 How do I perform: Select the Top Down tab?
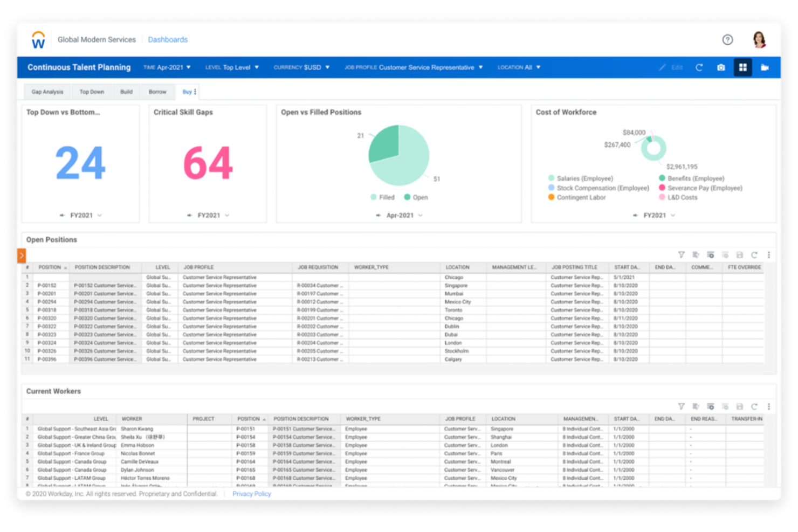point(92,92)
